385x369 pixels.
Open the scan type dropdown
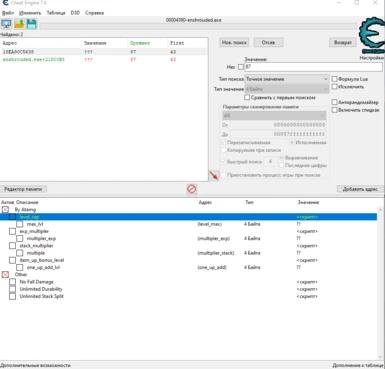pyautogui.click(x=287, y=79)
